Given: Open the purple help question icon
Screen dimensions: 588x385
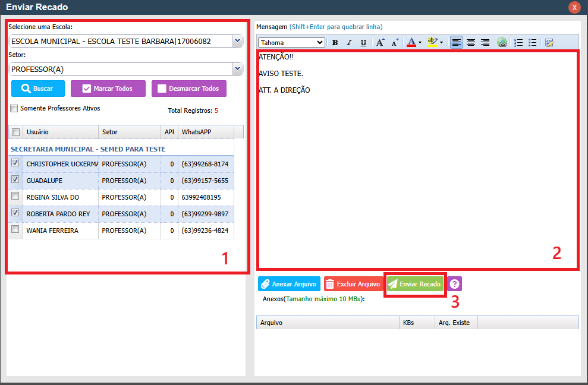Looking at the screenshot, I should 455,284.
